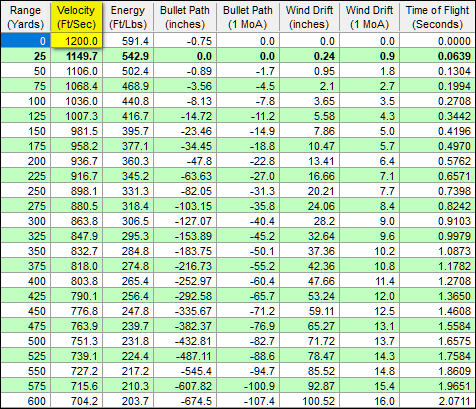Image resolution: width=476 pixels, height=409 pixels.
Task: Click the 1036.0 velocity cell at 100 yards
Action: [76, 101]
